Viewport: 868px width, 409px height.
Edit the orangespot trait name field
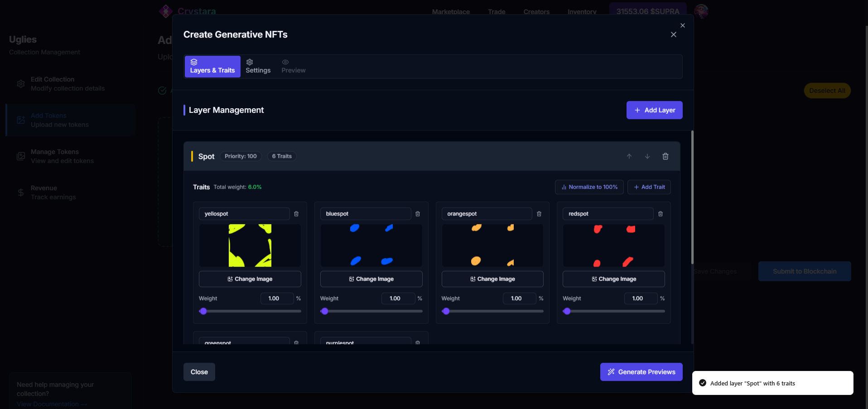click(x=487, y=214)
